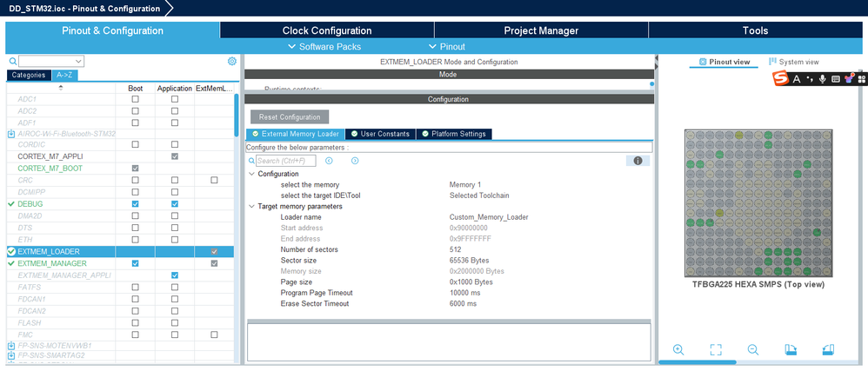Click the Loader name Custom_Memory_Loader value
This screenshot has height=371, width=868.
point(489,217)
